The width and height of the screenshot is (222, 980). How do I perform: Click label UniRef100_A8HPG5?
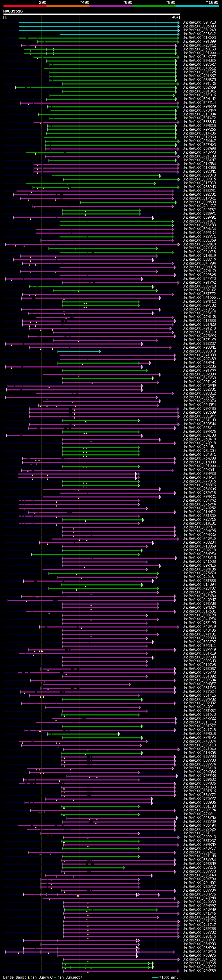[199, 963]
